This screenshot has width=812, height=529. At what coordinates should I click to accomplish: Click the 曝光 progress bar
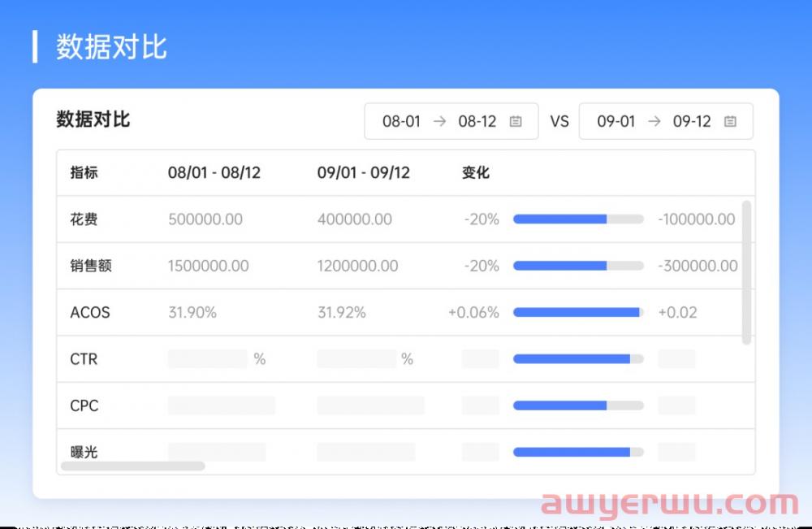(578, 453)
